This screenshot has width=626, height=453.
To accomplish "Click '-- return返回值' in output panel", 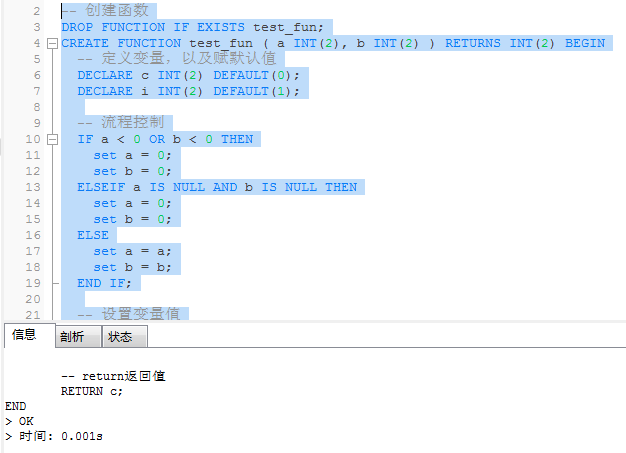I will [x=113, y=376].
